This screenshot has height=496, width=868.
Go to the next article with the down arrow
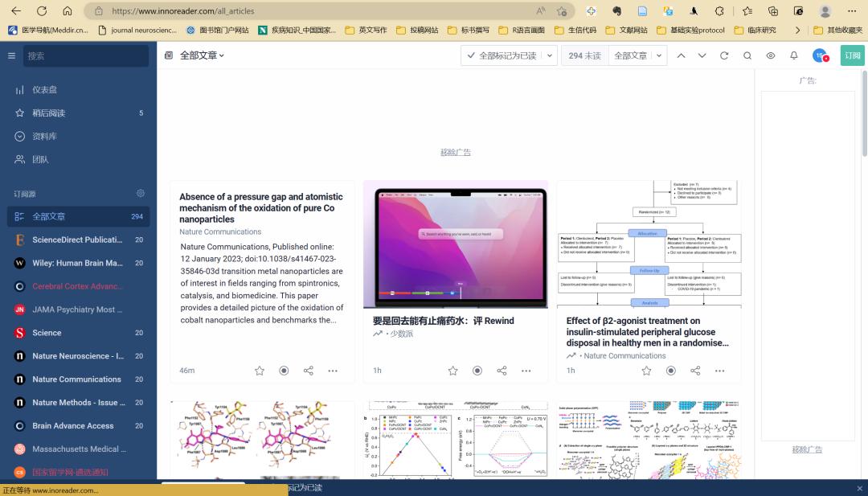[702, 55]
